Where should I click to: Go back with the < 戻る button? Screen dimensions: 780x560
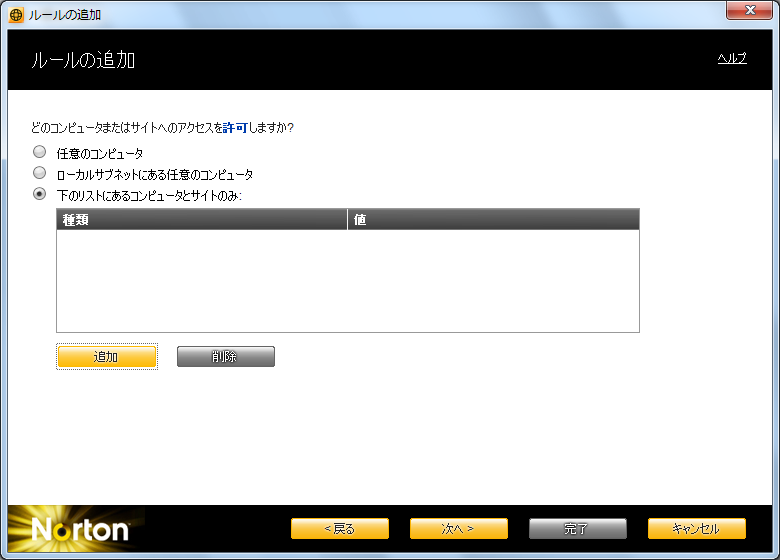click(340, 529)
